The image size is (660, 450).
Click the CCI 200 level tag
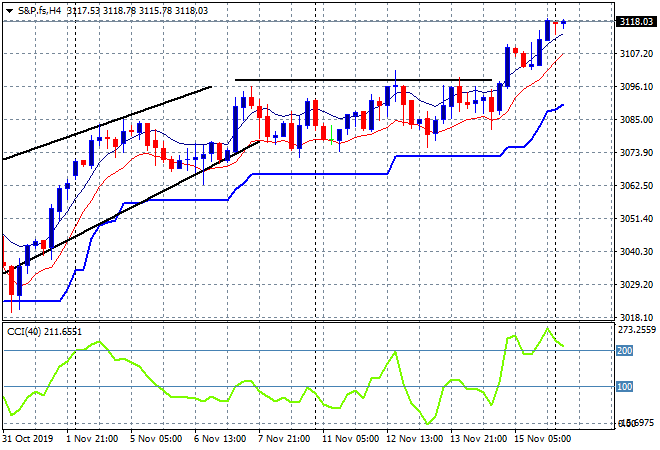click(625, 351)
